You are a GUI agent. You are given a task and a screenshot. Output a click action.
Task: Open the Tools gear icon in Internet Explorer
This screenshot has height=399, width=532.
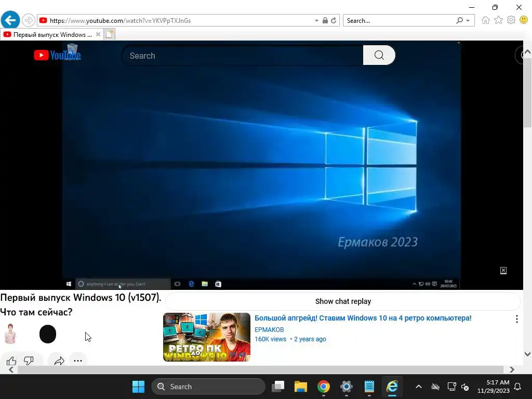[511, 20]
